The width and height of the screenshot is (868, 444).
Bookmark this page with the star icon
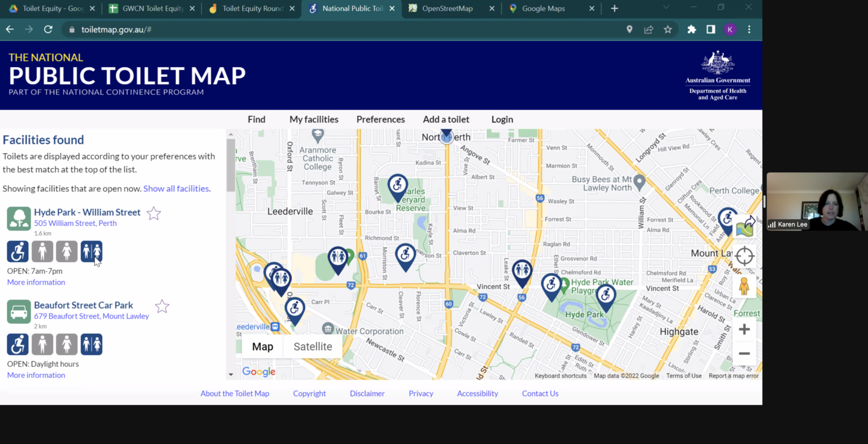pyautogui.click(x=667, y=29)
